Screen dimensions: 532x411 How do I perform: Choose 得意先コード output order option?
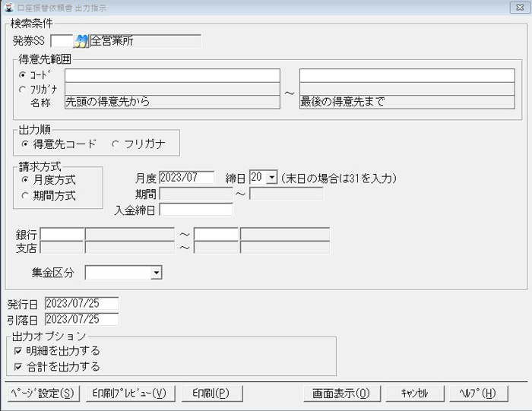26,144
